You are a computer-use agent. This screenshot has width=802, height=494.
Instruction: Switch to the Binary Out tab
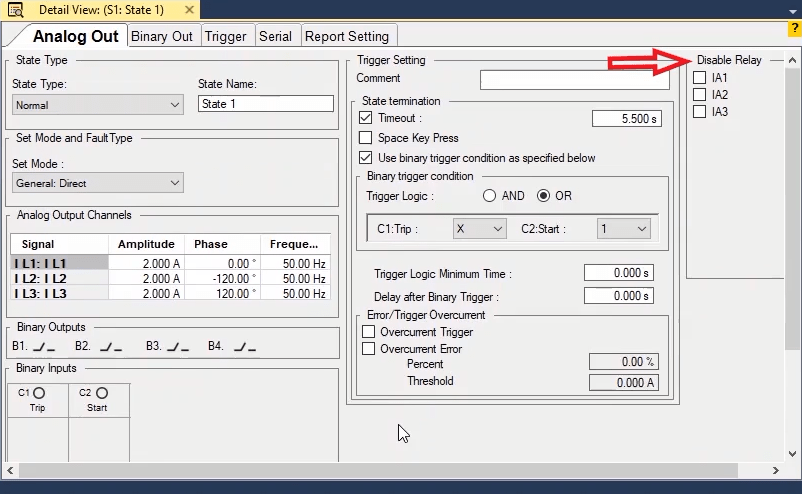pyautogui.click(x=162, y=36)
